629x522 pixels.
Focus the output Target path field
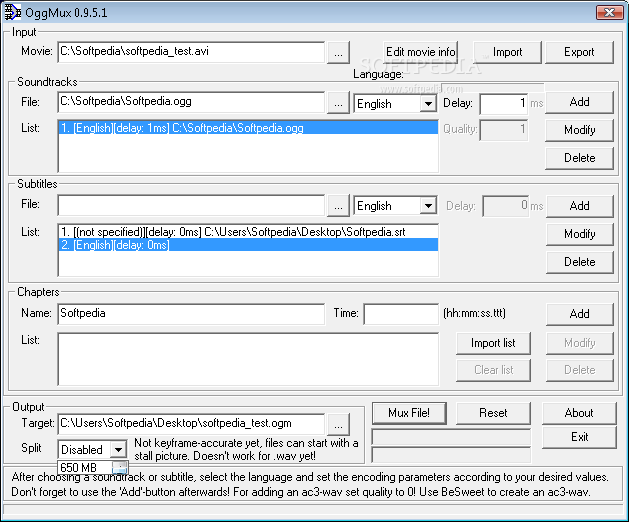[191, 424]
